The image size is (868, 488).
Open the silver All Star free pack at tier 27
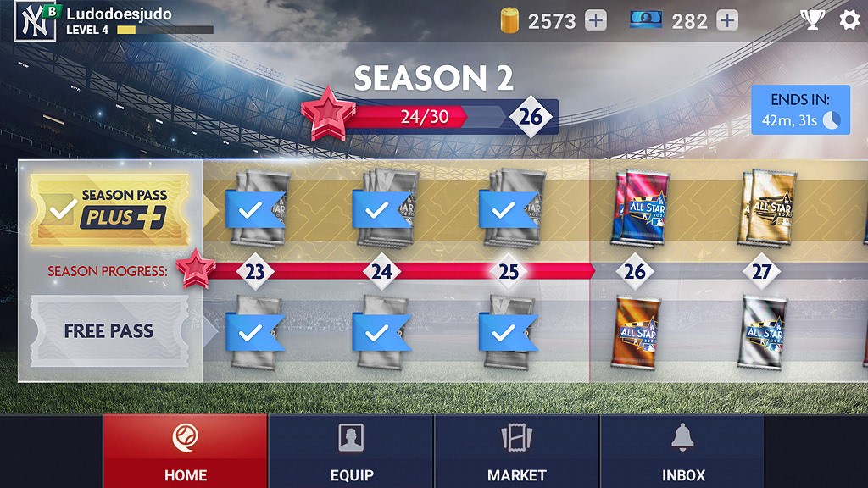762,332
